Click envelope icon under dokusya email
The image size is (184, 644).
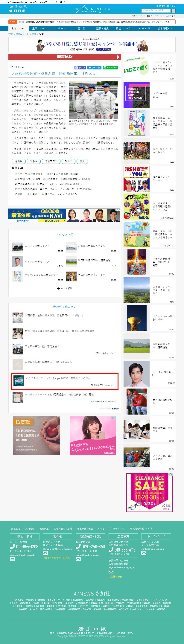pos(13,559)
